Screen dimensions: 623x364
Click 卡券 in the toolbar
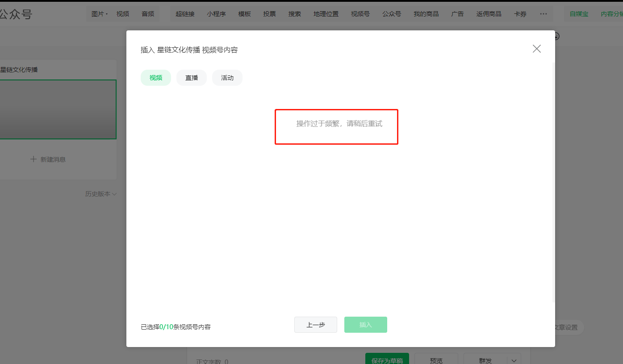tap(520, 14)
